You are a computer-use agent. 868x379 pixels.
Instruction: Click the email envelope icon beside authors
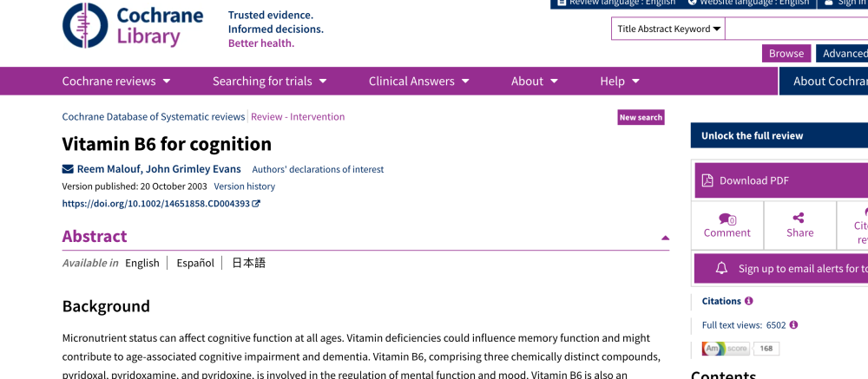(68, 169)
